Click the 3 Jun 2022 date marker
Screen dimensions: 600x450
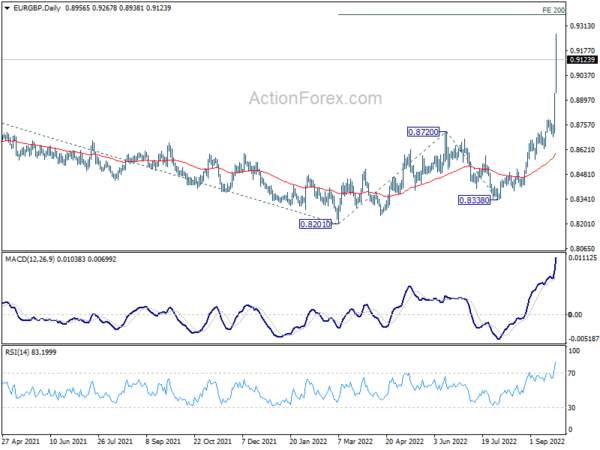[x=450, y=441]
